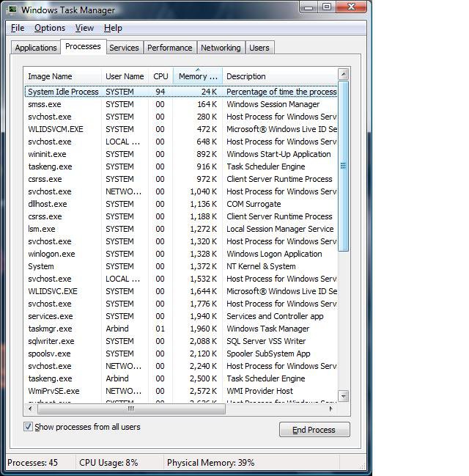469x476 pixels.
Task: Click the horizontal scrollbar right arrow
Action: tap(331, 409)
